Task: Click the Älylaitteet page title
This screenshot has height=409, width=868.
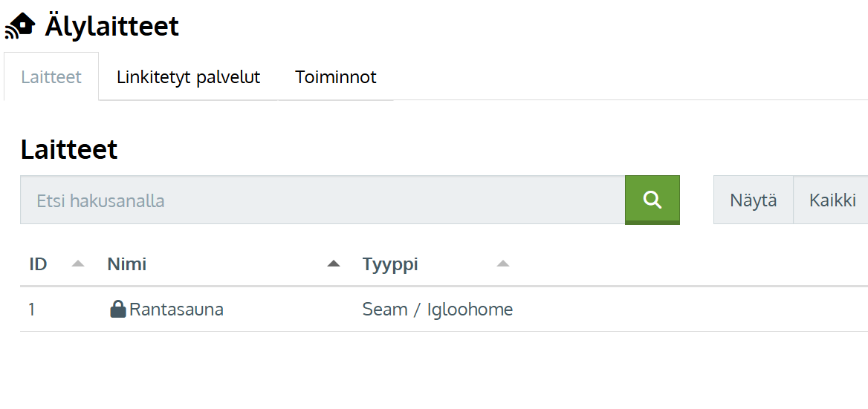Action: 111,25
